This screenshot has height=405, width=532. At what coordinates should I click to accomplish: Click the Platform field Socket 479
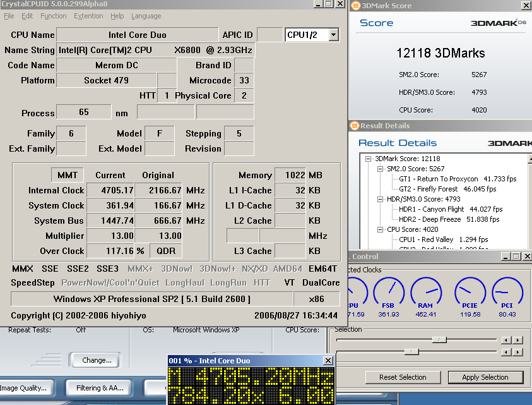[106, 80]
